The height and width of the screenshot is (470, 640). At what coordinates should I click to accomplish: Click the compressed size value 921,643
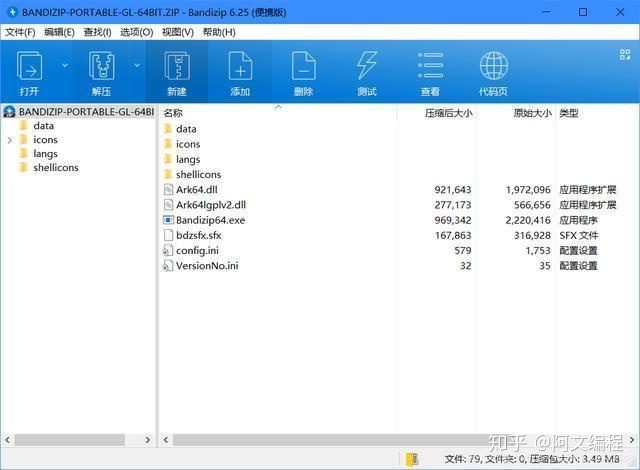pos(453,190)
